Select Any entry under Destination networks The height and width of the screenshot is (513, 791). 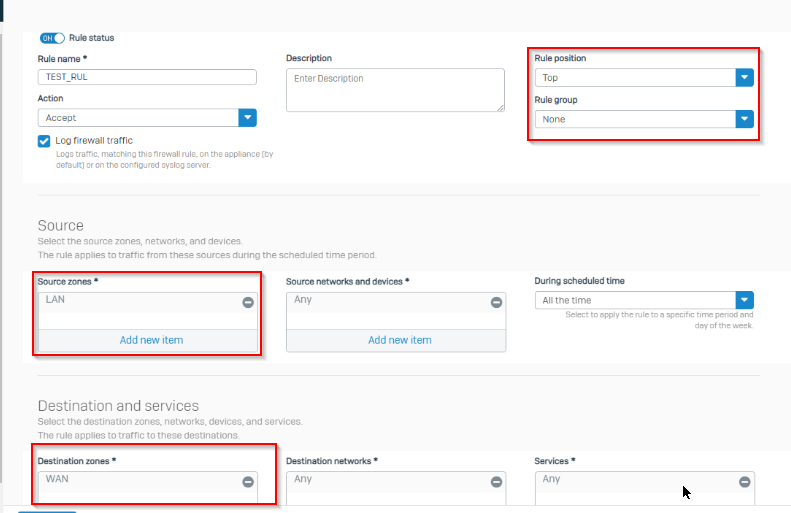(303, 479)
